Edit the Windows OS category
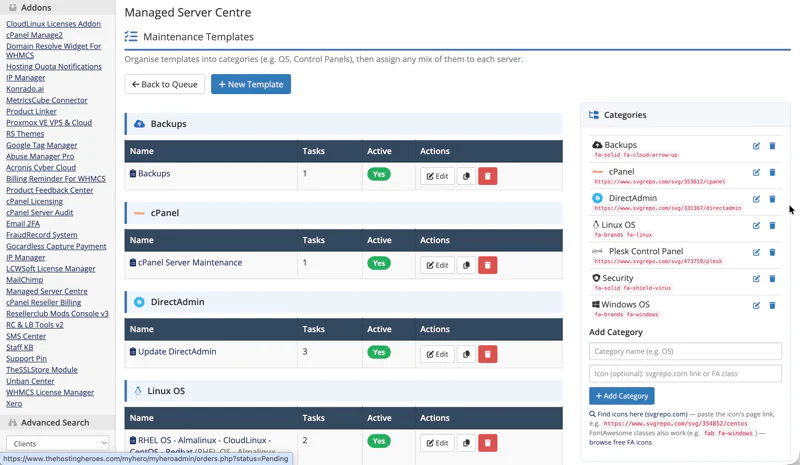 756,305
